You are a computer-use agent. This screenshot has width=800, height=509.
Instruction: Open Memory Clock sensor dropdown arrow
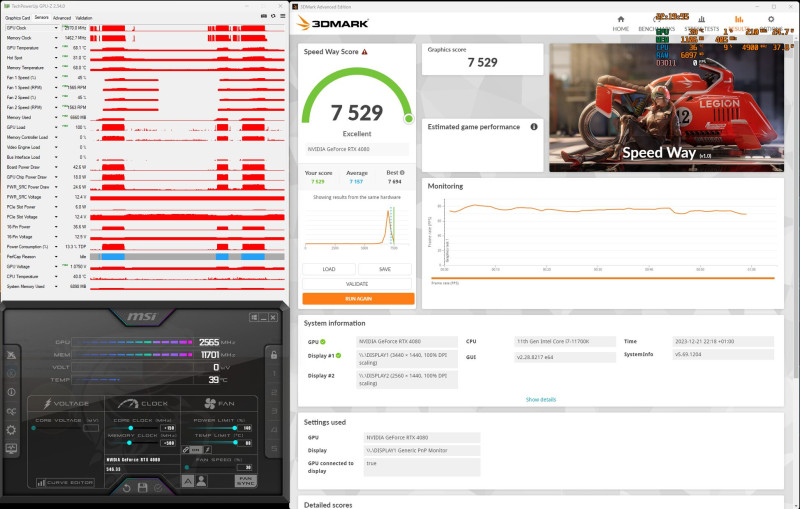click(x=56, y=38)
